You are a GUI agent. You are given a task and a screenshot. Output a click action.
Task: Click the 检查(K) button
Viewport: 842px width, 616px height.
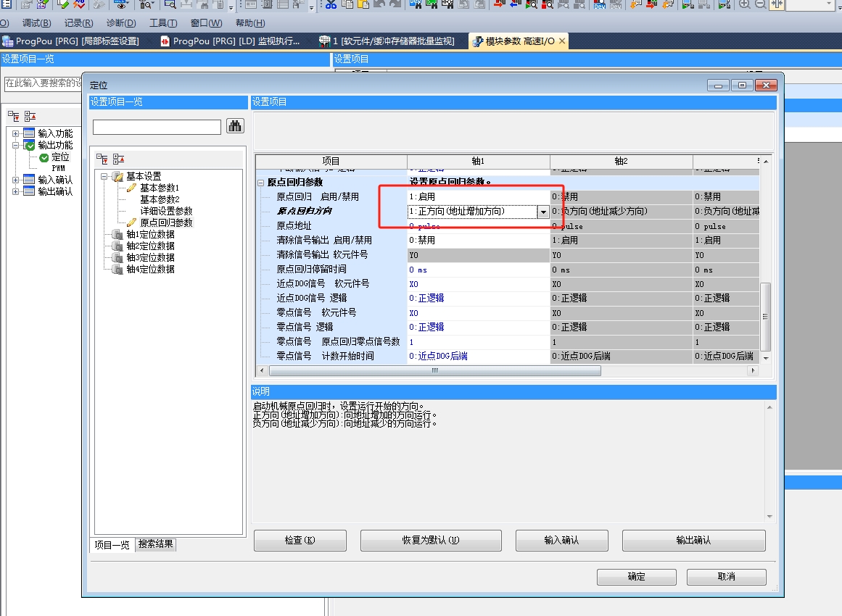point(300,540)
